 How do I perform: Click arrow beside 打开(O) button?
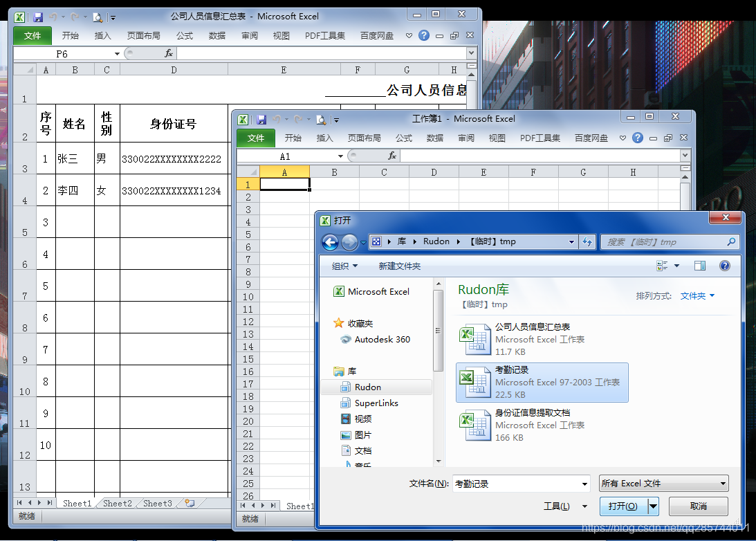point(653,506)
